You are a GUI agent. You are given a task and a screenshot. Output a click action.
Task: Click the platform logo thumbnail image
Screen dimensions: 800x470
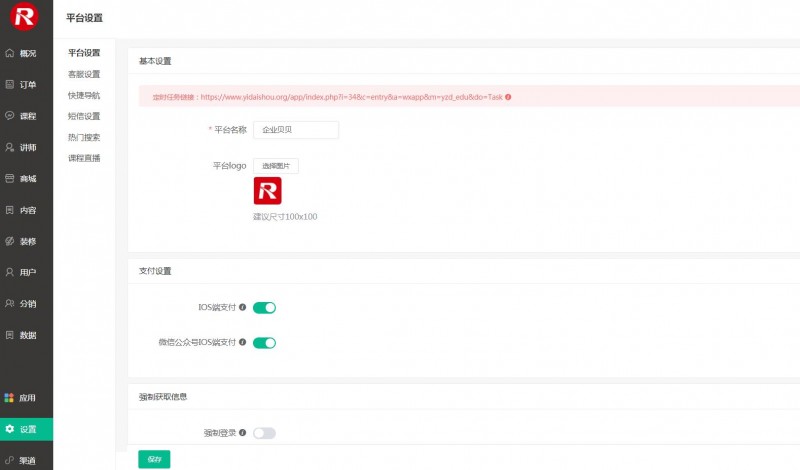[x=268, y=191]
